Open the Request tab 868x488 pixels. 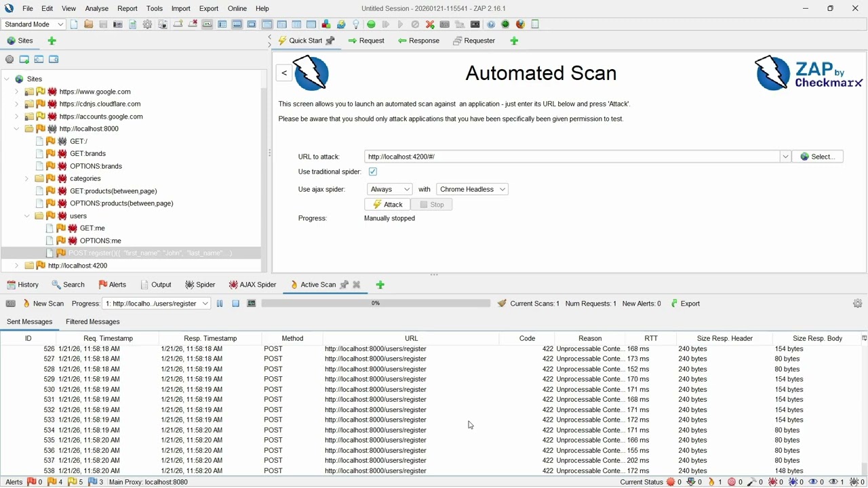(366, 41)
